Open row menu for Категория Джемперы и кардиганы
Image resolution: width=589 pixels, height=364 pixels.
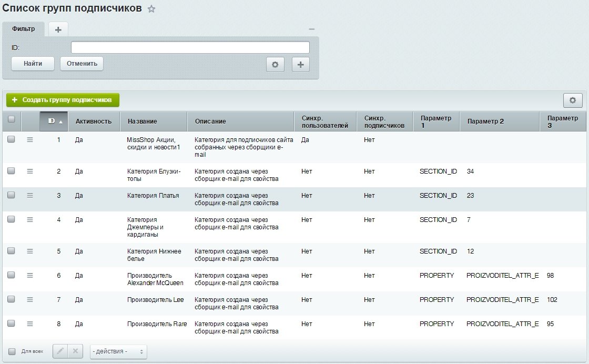tap(30, 219)
